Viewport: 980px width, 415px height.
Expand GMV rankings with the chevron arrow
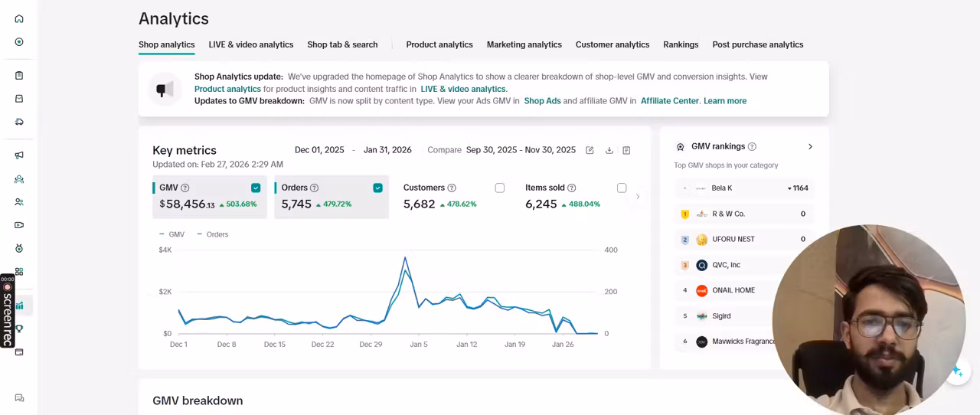click(810, 146)
